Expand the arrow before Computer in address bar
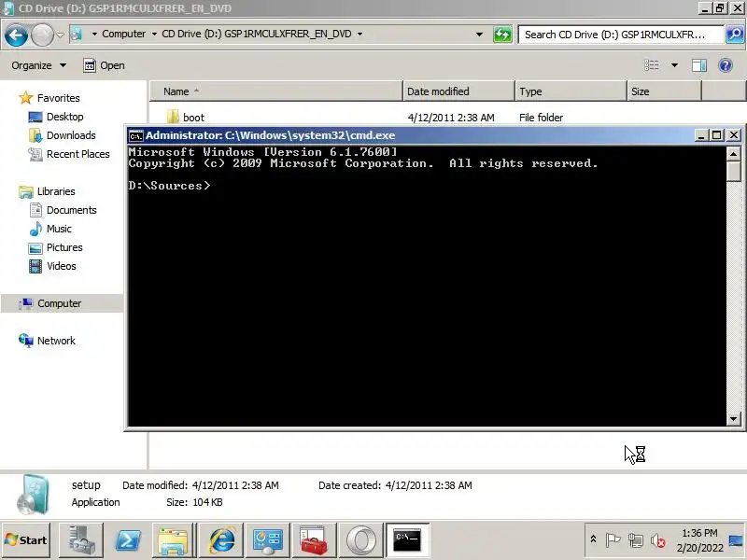 pos(94,34)
